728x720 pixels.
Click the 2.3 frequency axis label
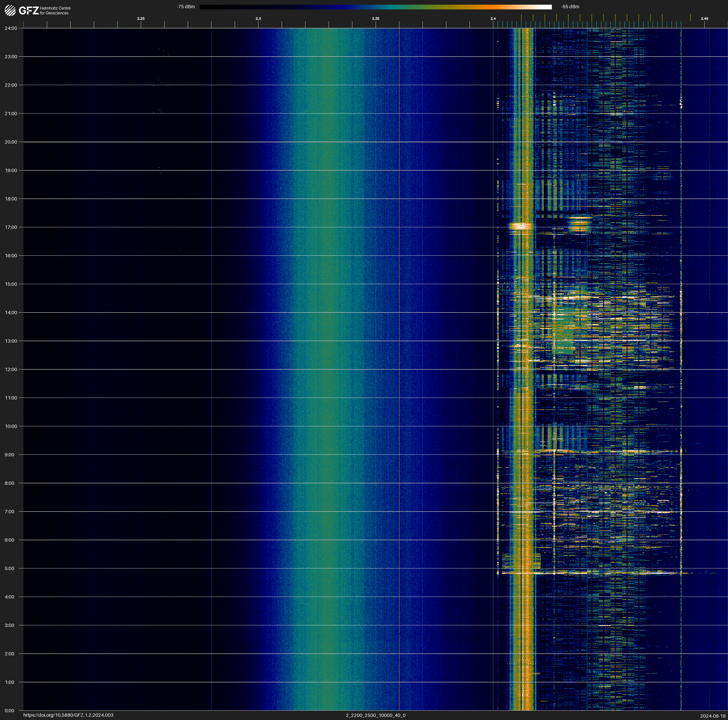[x=258, y=19]
